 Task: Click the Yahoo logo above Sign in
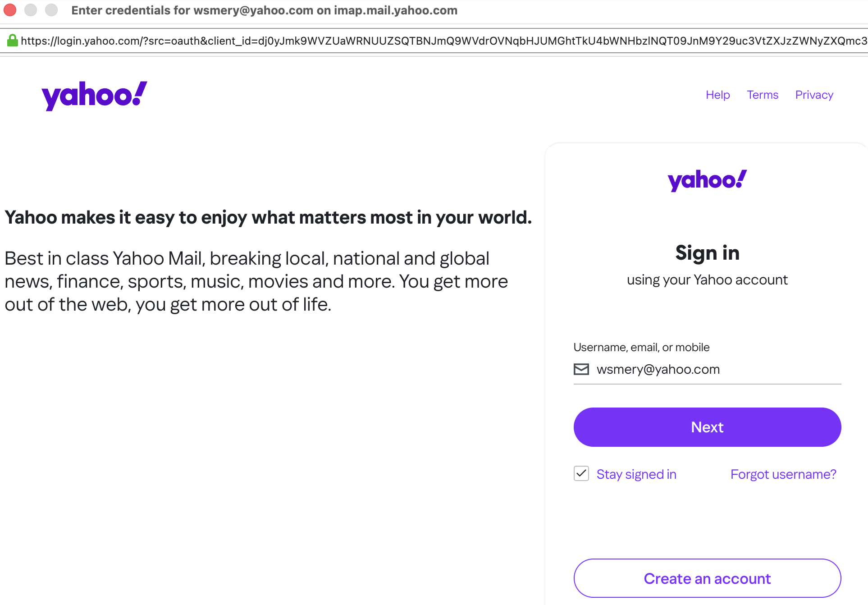point(707,180)
